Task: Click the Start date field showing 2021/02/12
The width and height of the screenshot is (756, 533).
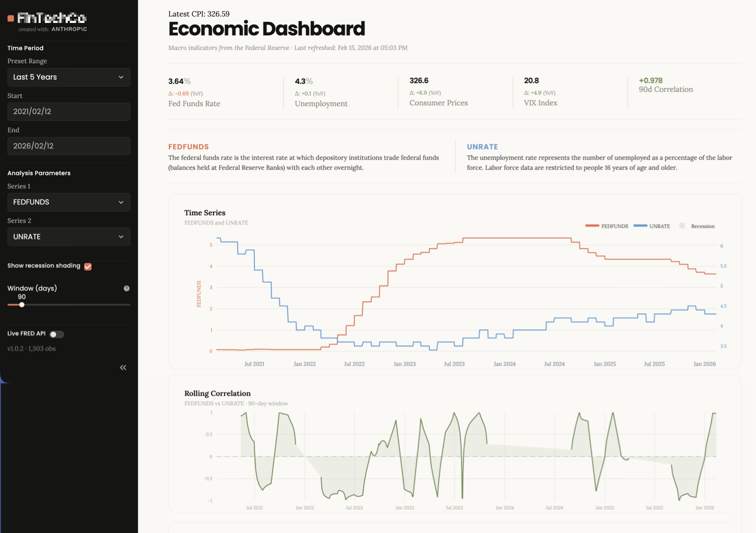Action: tap(68, 112)
